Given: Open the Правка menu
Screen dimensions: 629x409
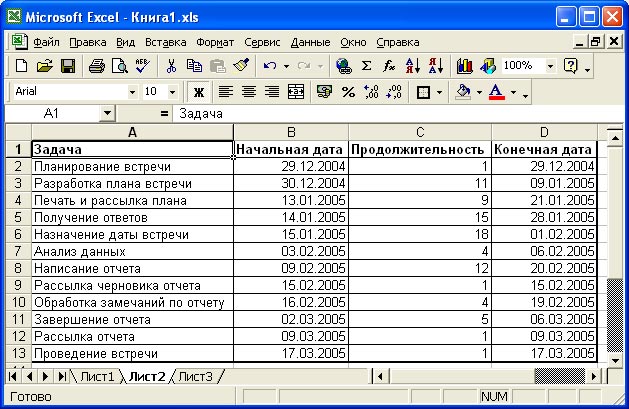Looking at the screenshot, I should (88, 42).
